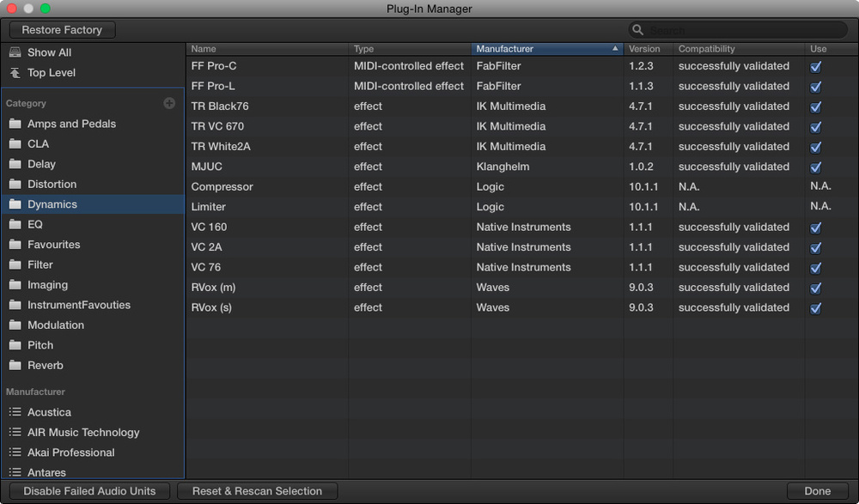The height and width of the screenshot is (504, 859).
Task: Uncheck Use for FF Pro-C
Action: point(816,66)
